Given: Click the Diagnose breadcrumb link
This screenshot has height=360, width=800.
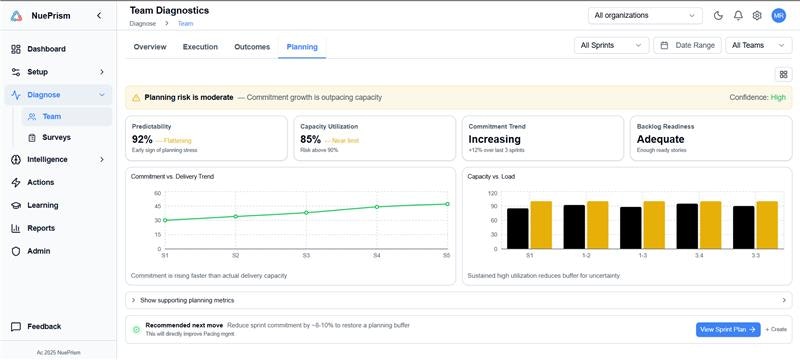Looking at the screenshot, I should click(x=143, y=23).
